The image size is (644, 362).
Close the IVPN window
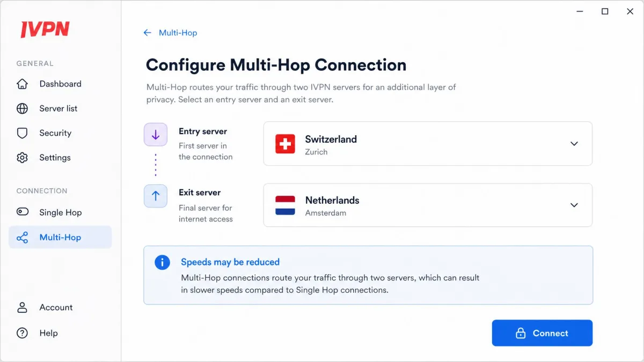[x=630, y=11]
